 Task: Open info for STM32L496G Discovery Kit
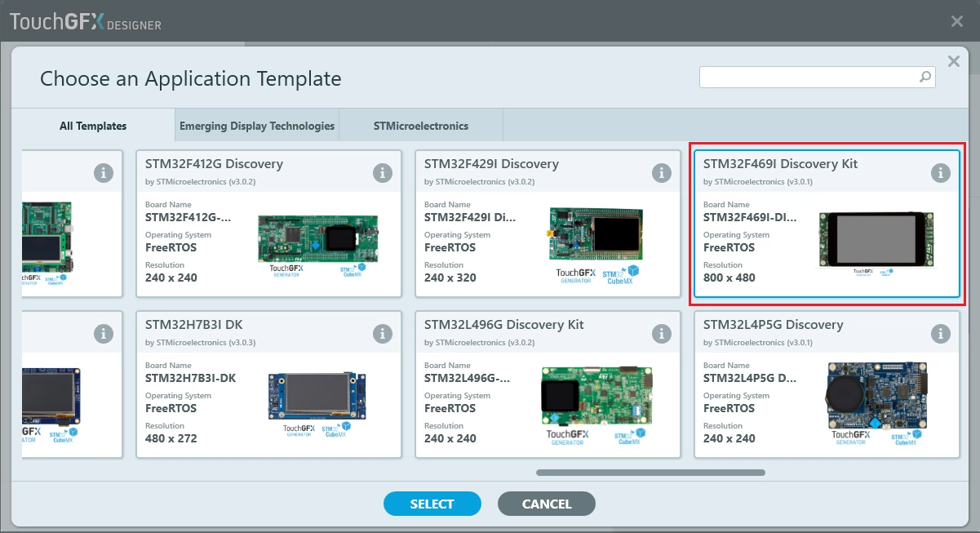tap(662, 334)
